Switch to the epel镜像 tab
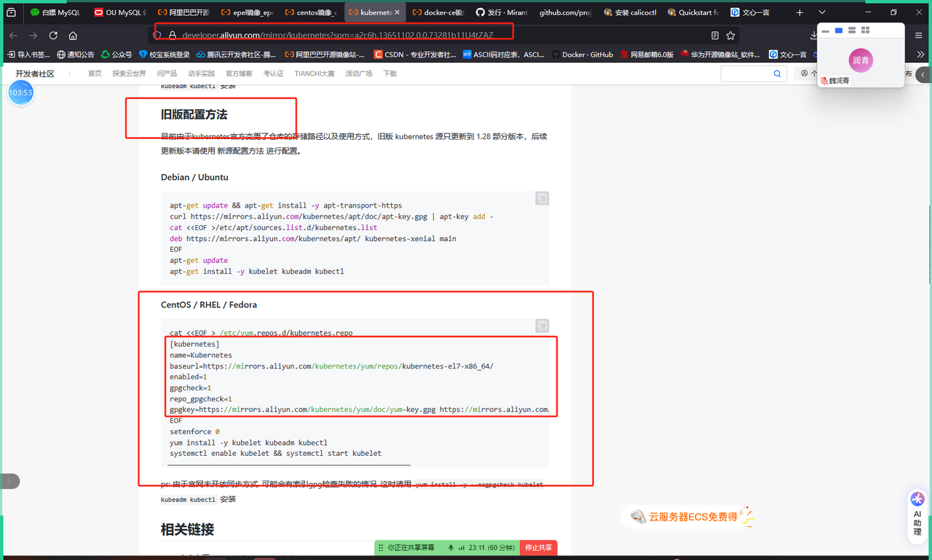This screenshot has height=560, width=932. coord(247,12)
